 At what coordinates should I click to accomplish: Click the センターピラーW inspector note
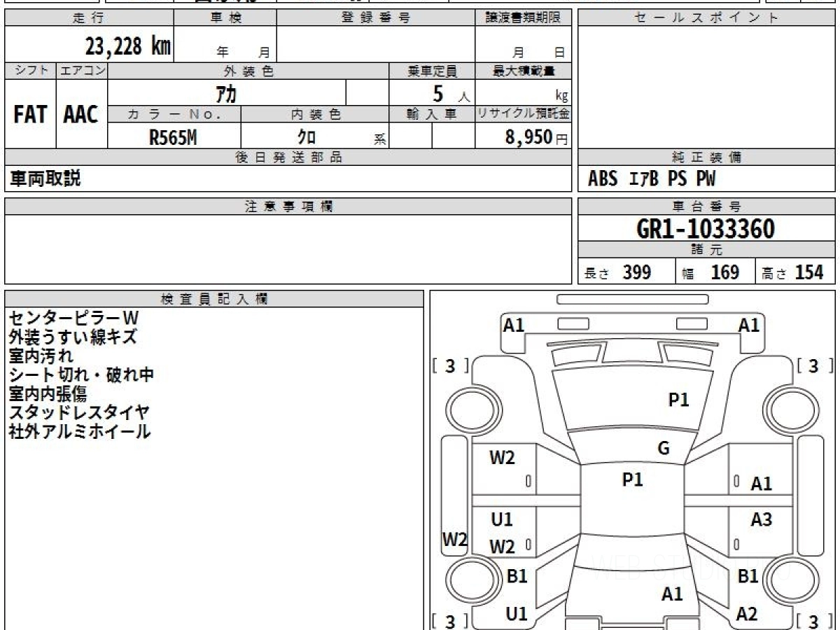click(x=69, y=318)
